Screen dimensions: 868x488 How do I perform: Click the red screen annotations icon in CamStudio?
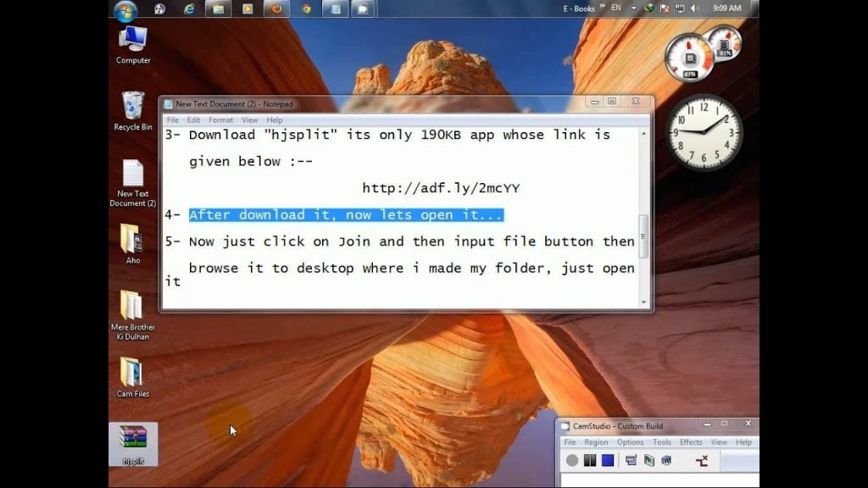[702, 460]
